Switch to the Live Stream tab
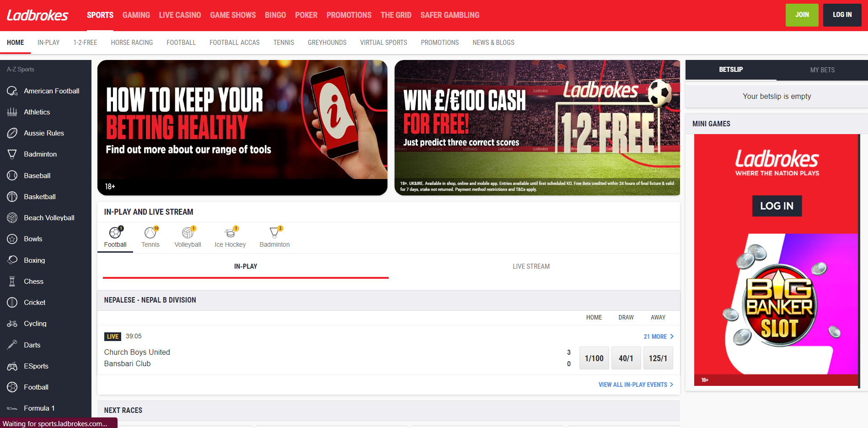 tap(531, 266)
